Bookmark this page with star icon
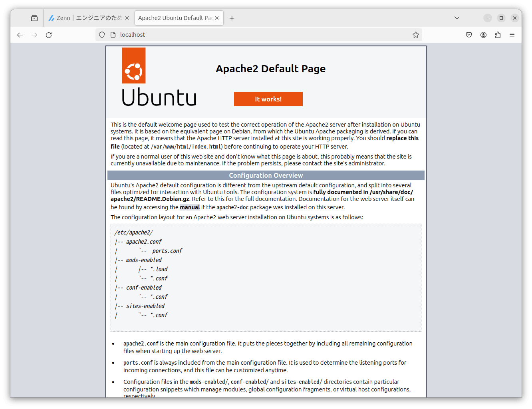 [x=416, y=35]
